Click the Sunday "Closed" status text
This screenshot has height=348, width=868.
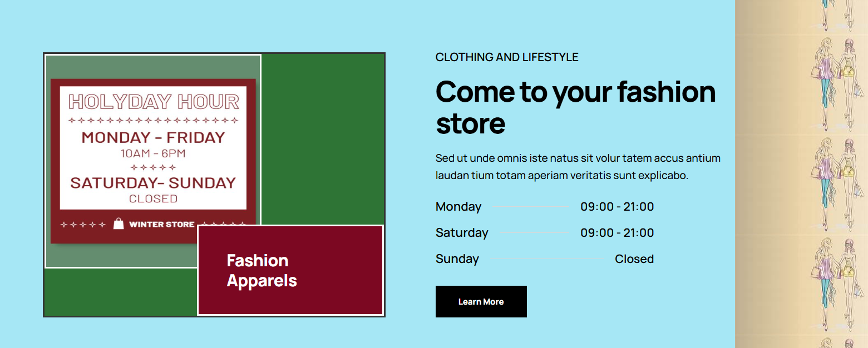click(634, 259)
